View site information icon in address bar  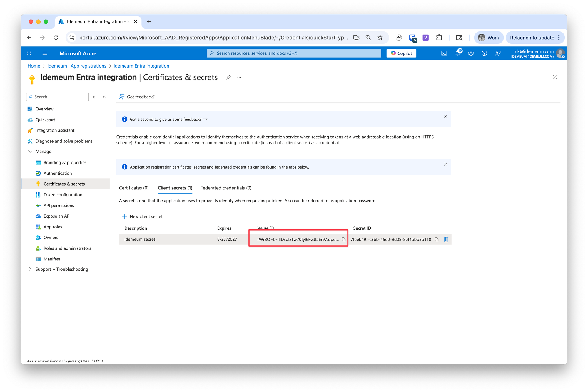click(72, 38)
